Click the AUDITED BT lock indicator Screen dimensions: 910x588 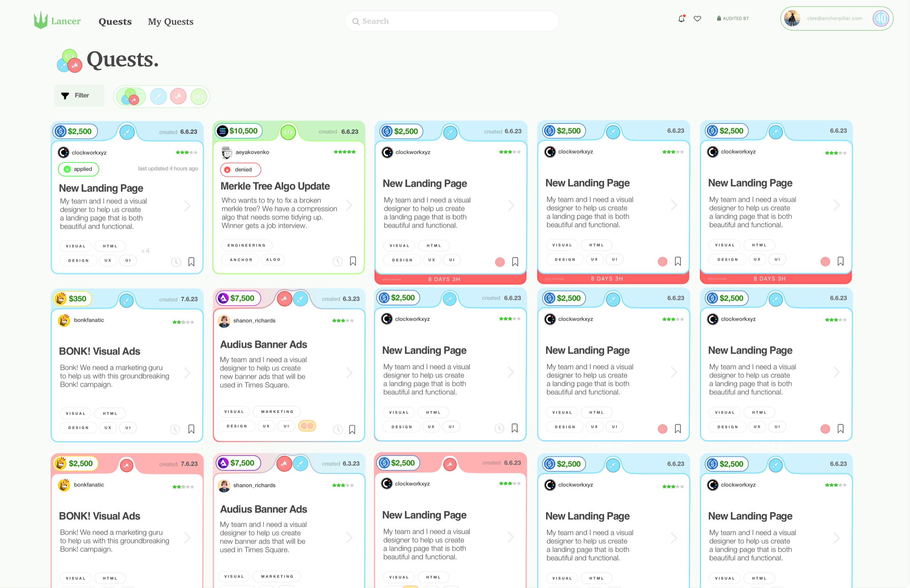pyautogui.click(x=733, y=18)
